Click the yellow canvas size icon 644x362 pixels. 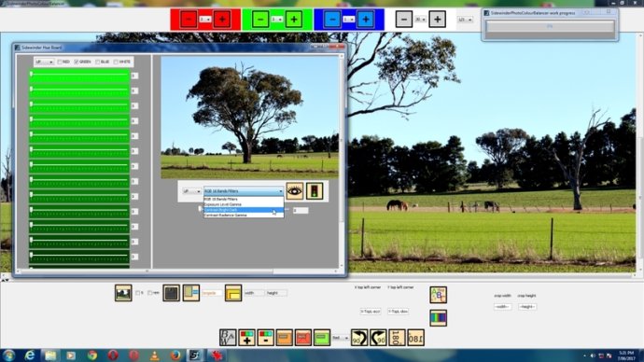[x=233, y=293]
